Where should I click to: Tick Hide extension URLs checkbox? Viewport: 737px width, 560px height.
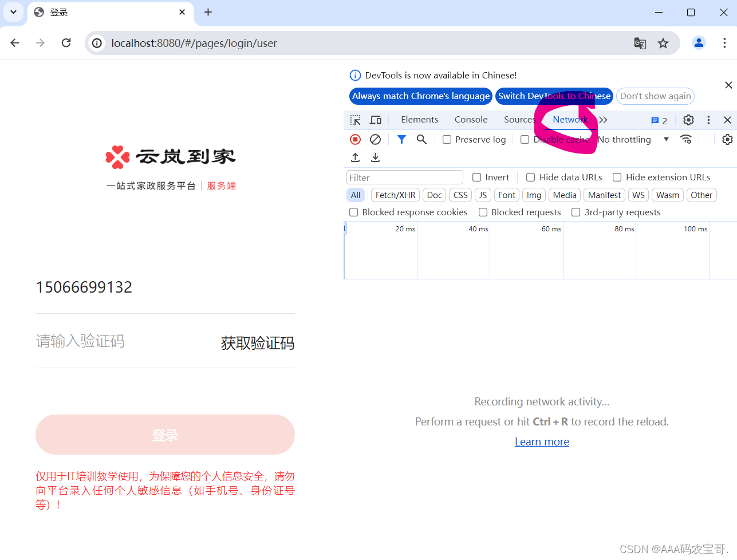coord(617,178)
